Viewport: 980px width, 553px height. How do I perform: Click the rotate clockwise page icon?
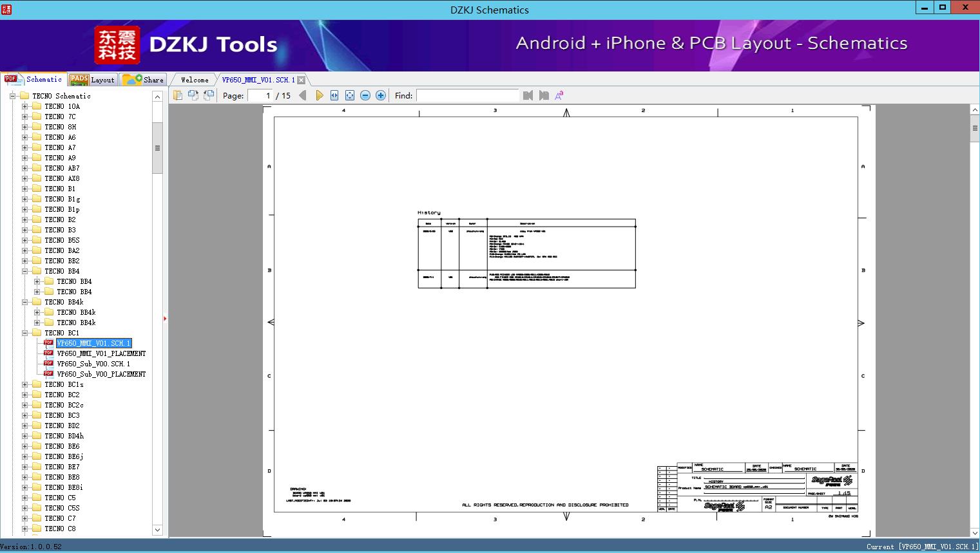209,95
